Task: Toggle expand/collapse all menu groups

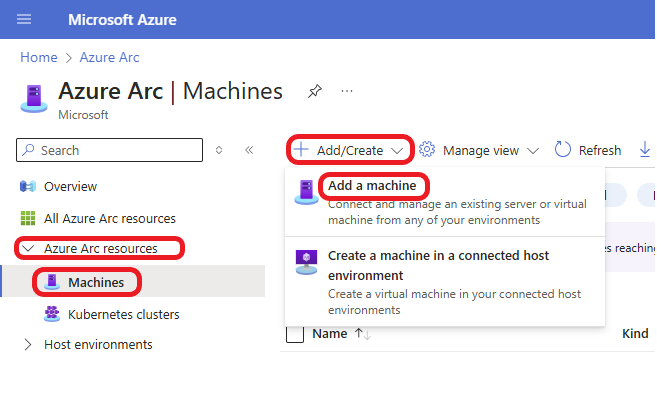Action: 219,150
